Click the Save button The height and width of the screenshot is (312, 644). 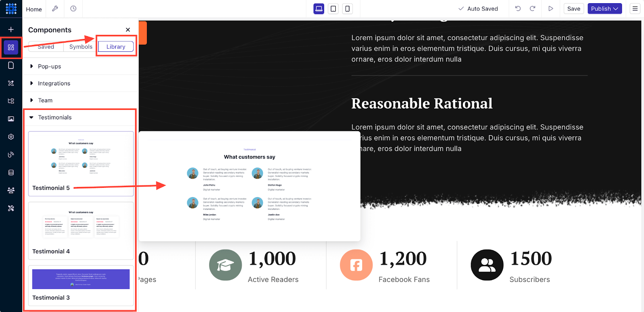point(574,8)
